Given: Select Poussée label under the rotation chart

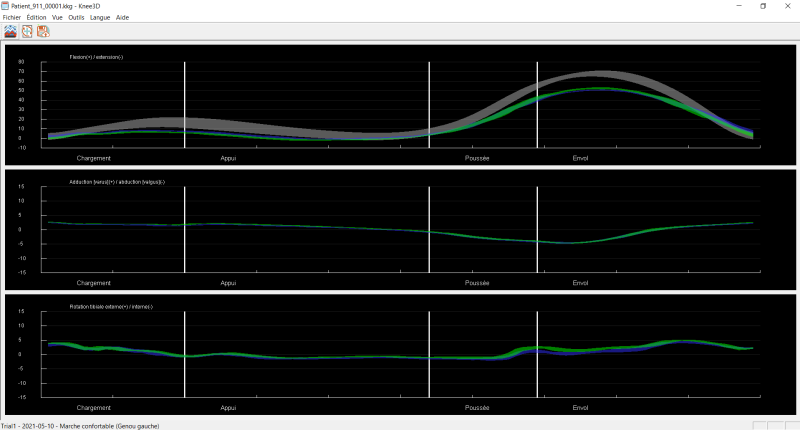Looking at the screenshot, I should (x=477, y=408).
